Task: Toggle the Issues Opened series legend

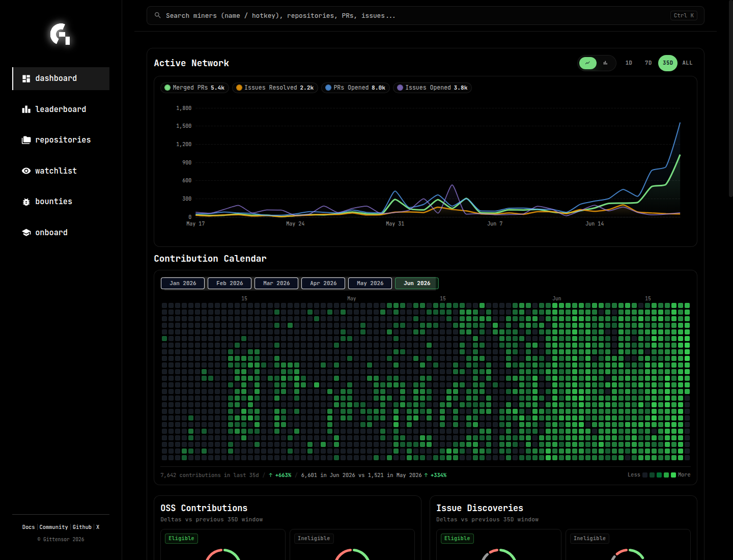Action: coord(432,88)
